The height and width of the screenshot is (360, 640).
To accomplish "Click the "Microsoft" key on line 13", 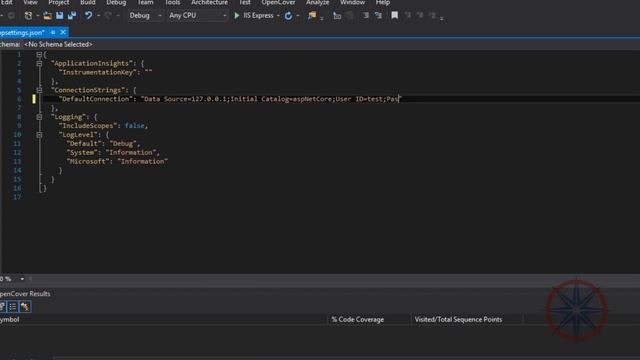I will 88,161.
